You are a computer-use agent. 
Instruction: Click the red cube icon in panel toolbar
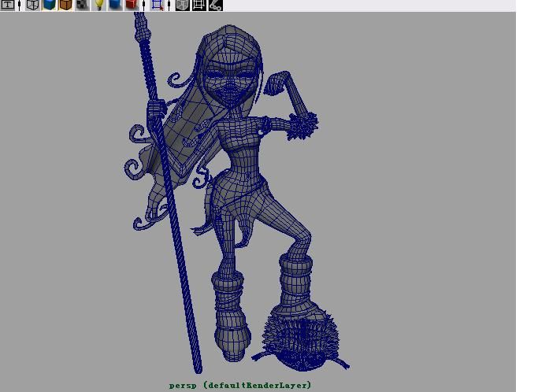click(132, 6)
